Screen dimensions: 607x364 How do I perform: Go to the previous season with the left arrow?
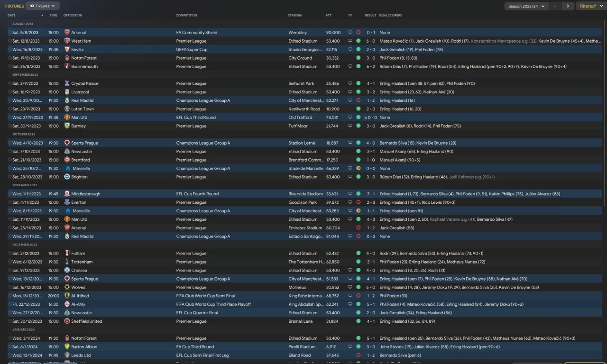point(555,6)
